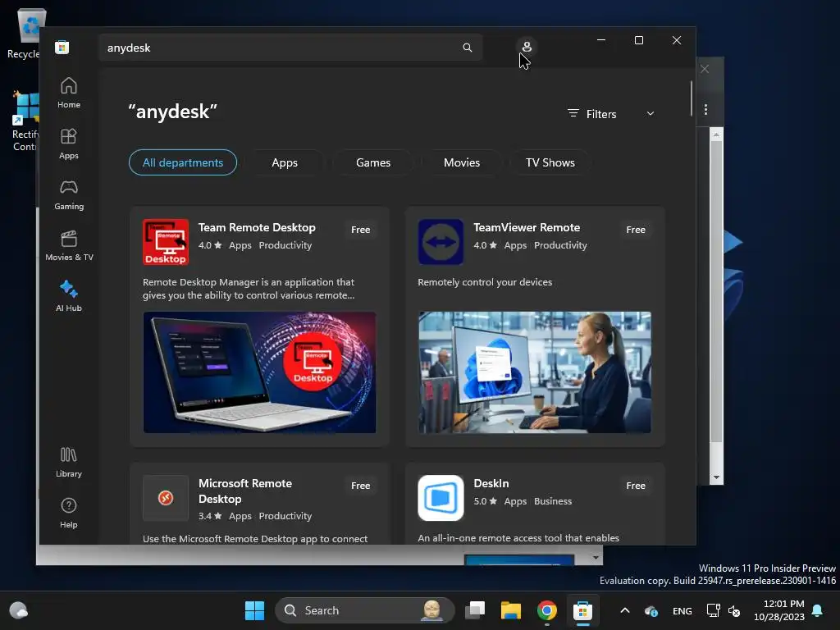Click the Team Remote Desktop app icon
The image size is (840, 630).
[x=166, y=242]
